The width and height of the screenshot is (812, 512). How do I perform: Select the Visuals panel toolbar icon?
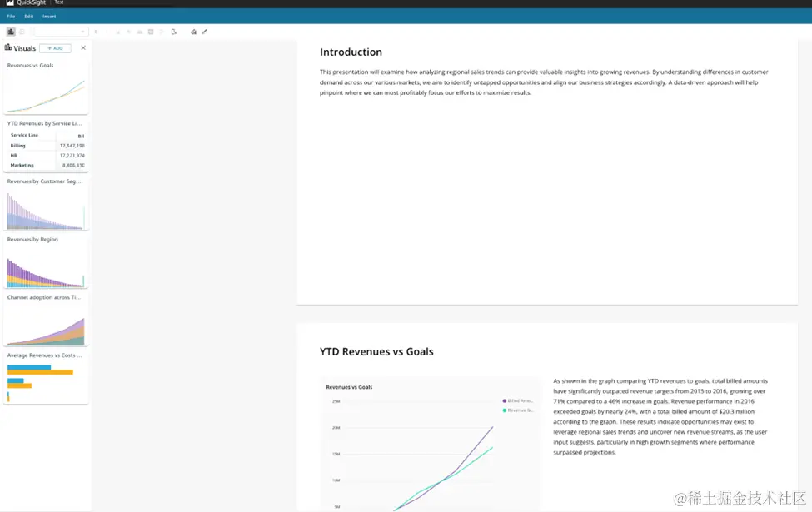click(11, 32)
